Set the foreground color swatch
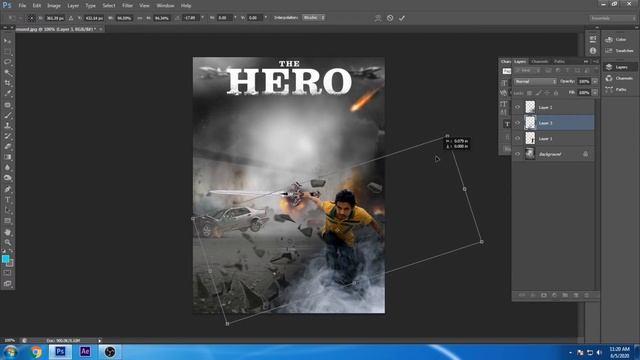640x360 pixels. 5,259
